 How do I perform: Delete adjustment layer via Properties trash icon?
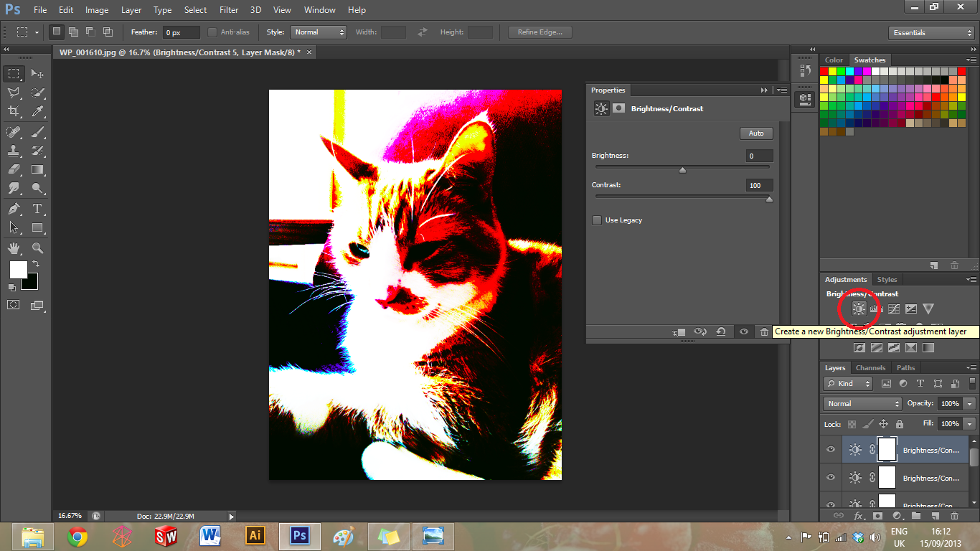coord(764,331)
